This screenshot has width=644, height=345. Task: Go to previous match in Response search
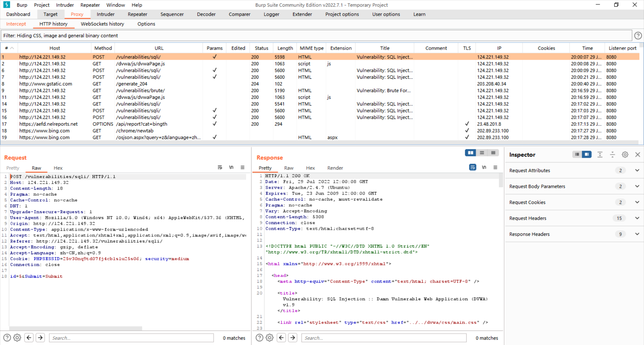(281, 338)
